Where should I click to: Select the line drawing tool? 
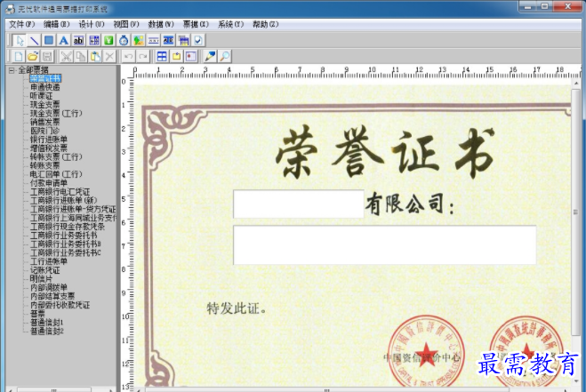click(34, 40)
